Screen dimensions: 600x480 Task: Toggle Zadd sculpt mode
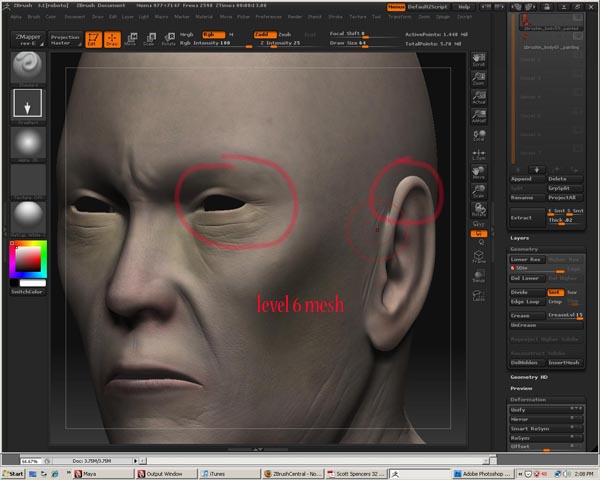[265, 34]
